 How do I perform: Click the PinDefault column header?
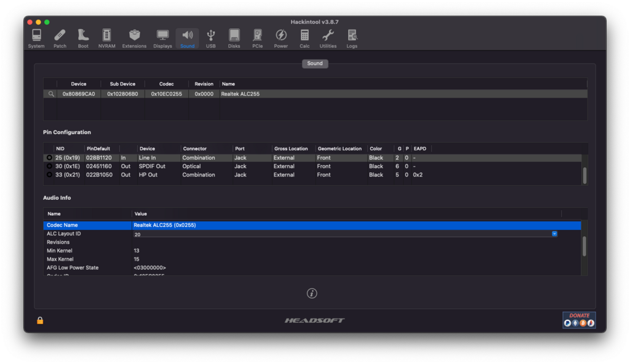point(98,149)
